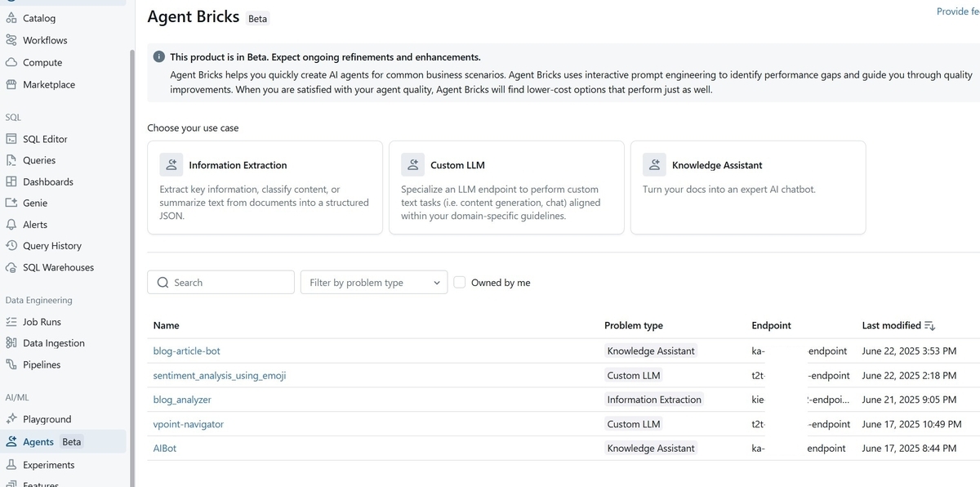The width and height of the screenshot is (980, 487).
Task: Open the vpoint-navigator agent link
Action: pos(189,424)
